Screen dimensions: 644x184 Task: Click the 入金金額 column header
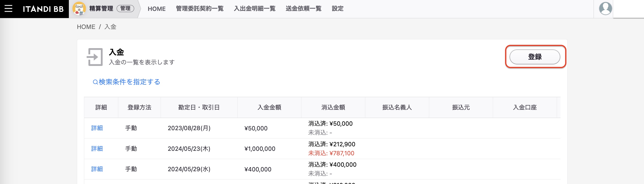[269, 108]
